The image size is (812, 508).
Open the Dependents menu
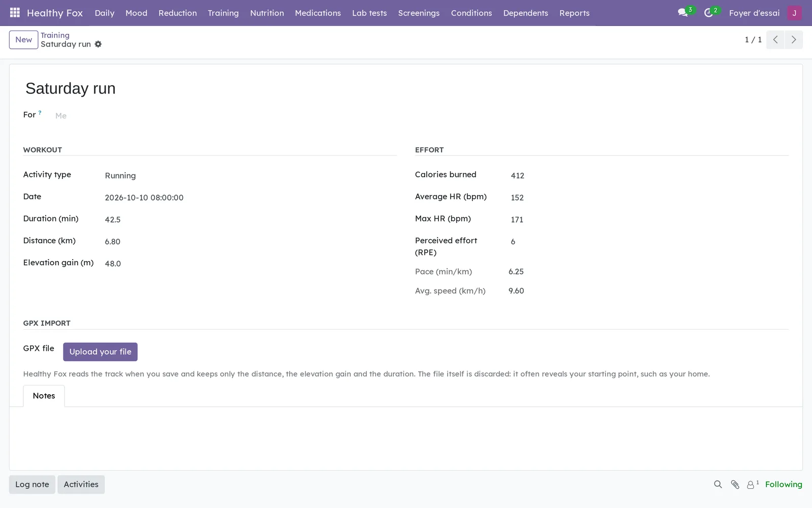[526, 13]
